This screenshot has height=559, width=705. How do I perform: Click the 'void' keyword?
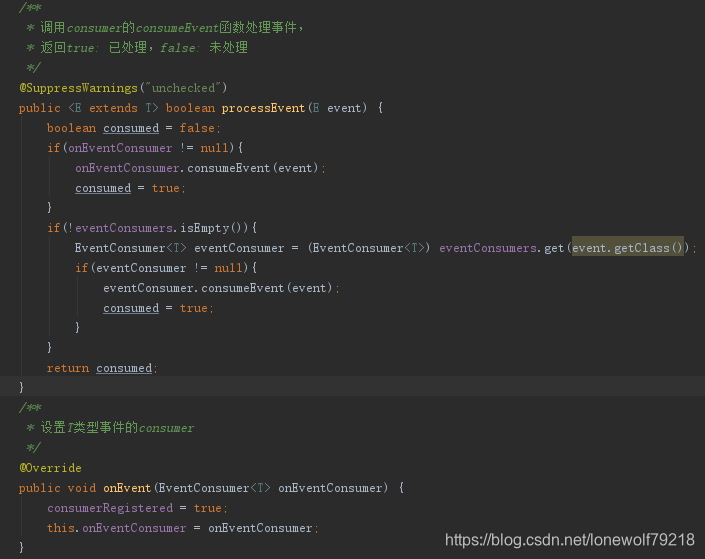pyautogui.click(x=82, y=488)
